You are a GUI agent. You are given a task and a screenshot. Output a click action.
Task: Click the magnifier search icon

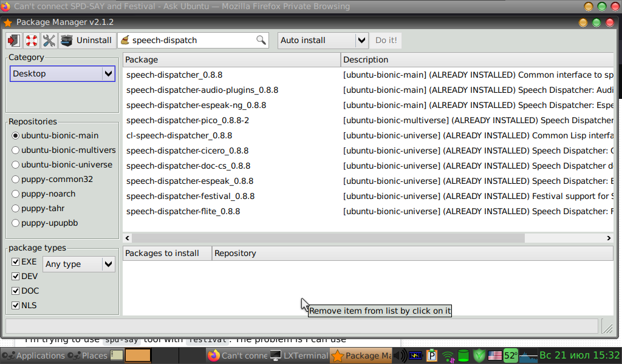261,40
